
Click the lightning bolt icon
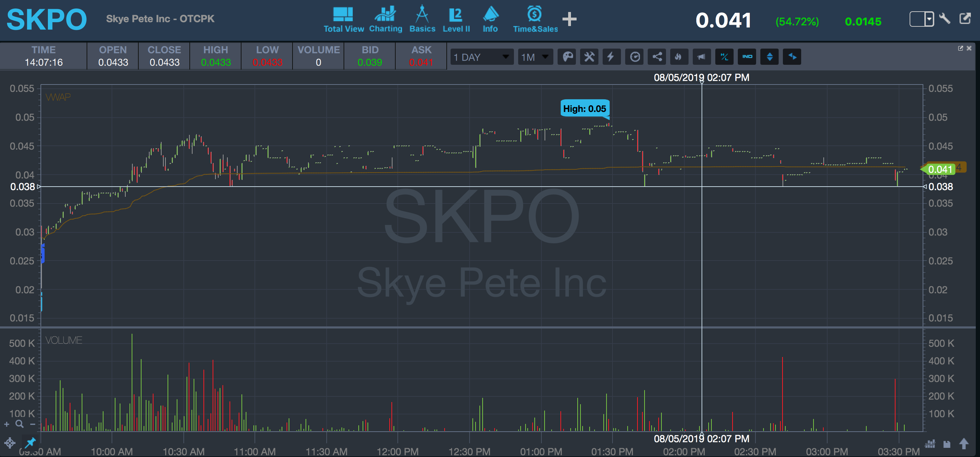point(611,57)
